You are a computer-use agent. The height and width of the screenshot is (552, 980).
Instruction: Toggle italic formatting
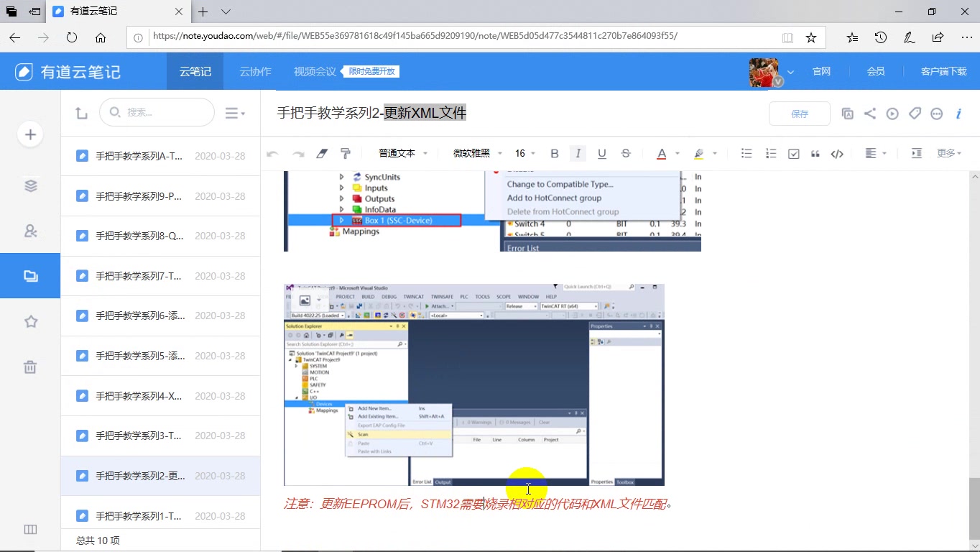click(578, 153)
